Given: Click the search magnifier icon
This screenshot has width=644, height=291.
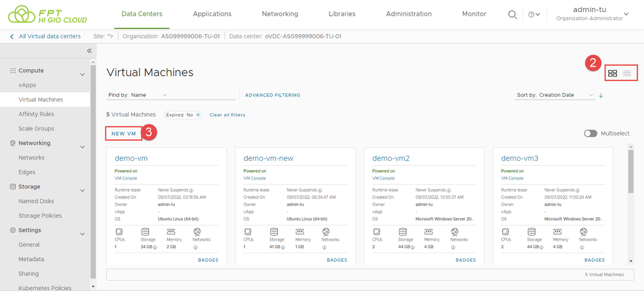Looking at the screenshot, I should point(513,14).
